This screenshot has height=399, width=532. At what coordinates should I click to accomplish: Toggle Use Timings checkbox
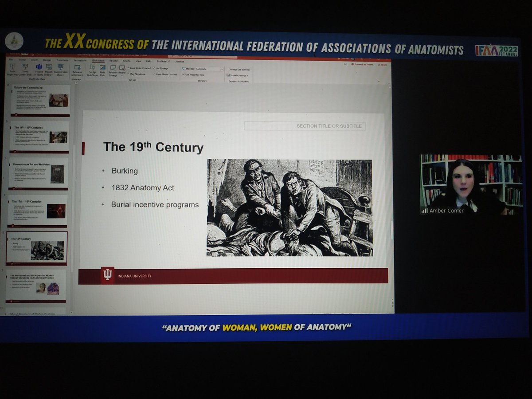tap(160, 68)
